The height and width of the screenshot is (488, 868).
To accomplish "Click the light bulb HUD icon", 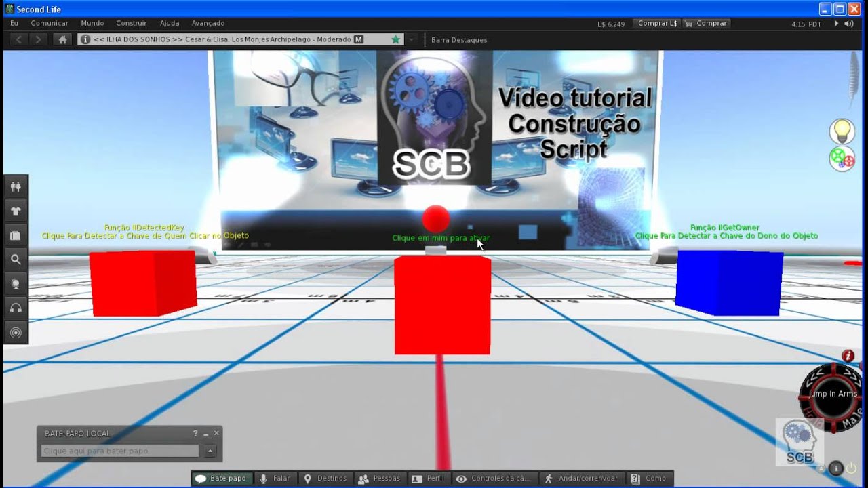I will click(842, 130).
